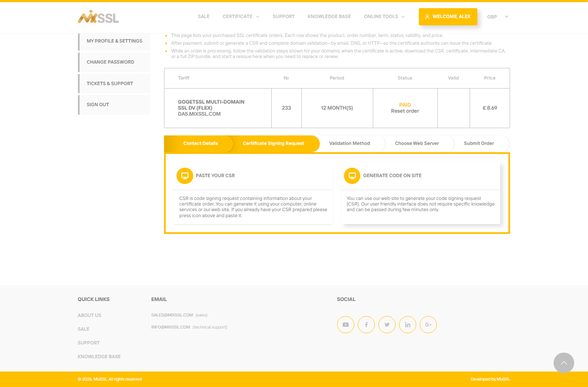The width and height of the screenshot is (588, 387).
Task: Click the Period column header
Action: pos(337,78)
